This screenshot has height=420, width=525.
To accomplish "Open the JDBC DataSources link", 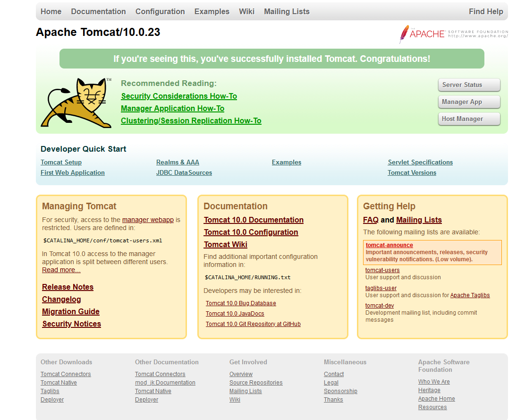I will coord(184,172).
